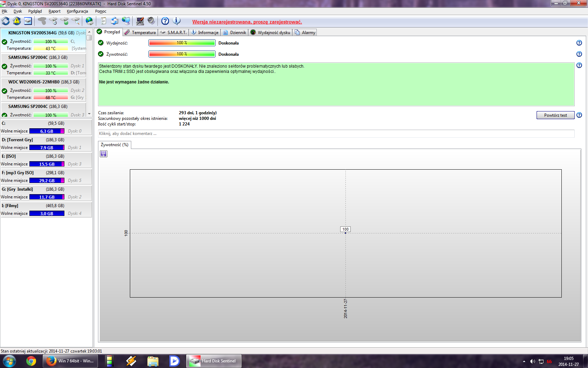Select the SAMSUNG SP2004C disk at 33 °C
Viewport: 588px width, 368px height.
point(44,65)
